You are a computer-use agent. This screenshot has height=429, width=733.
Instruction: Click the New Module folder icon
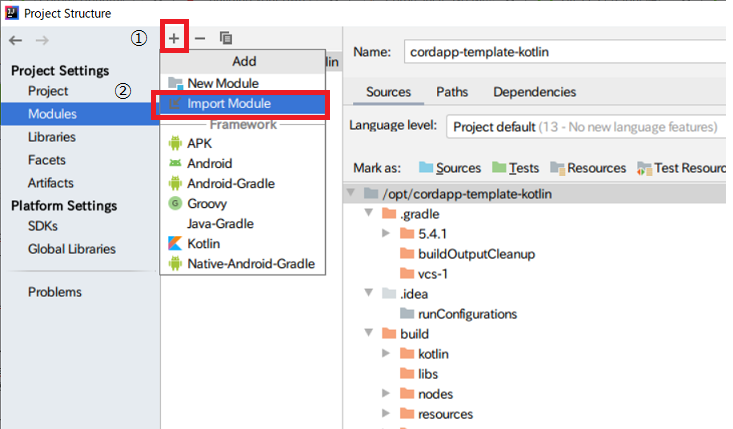[175, 83]
